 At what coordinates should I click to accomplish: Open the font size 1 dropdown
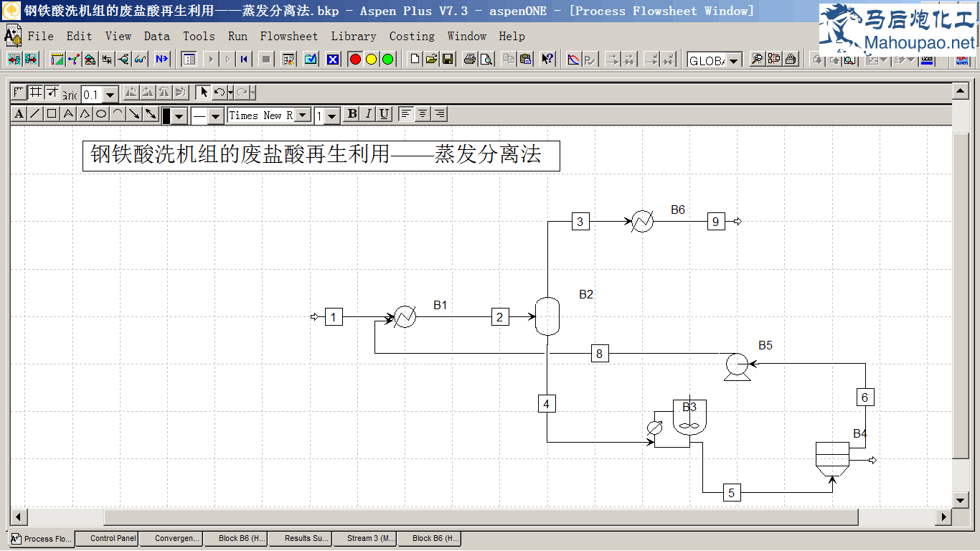coord(331,116)
